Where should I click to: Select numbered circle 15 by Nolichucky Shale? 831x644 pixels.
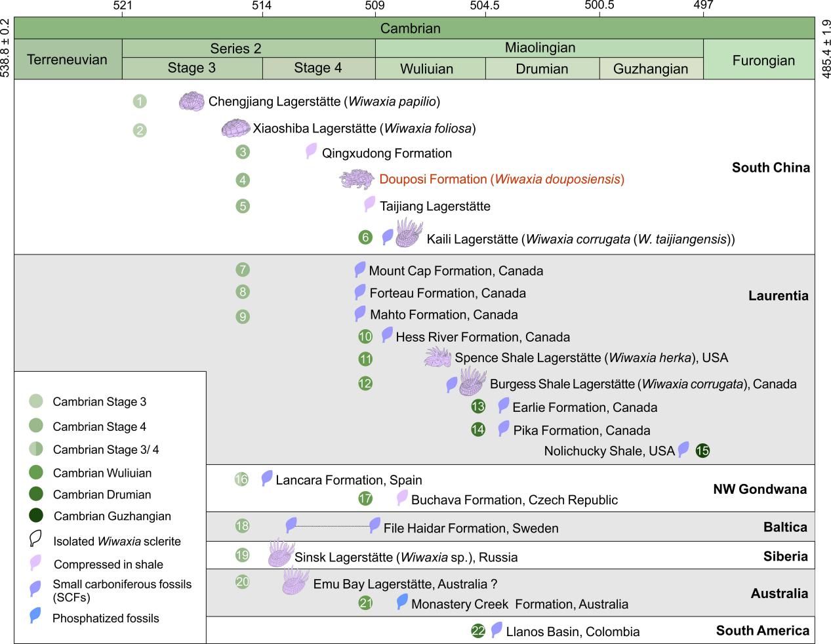tap(702, 451)
